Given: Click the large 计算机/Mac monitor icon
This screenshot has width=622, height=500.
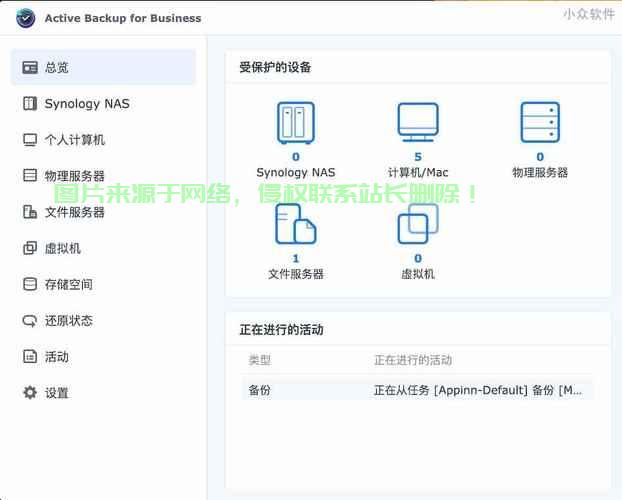Looking at the screenshot, I should (x=418, y=122).
